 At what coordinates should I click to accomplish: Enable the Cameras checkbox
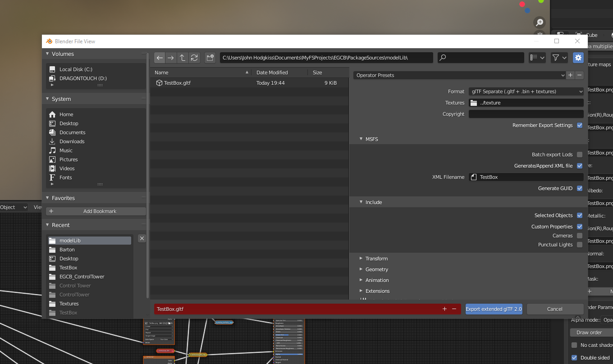580,236
